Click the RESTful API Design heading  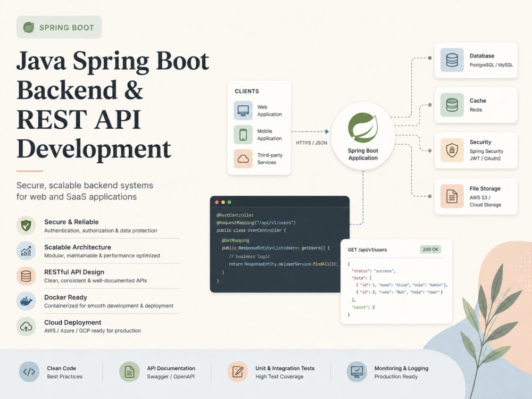click(x=74, y=272)
